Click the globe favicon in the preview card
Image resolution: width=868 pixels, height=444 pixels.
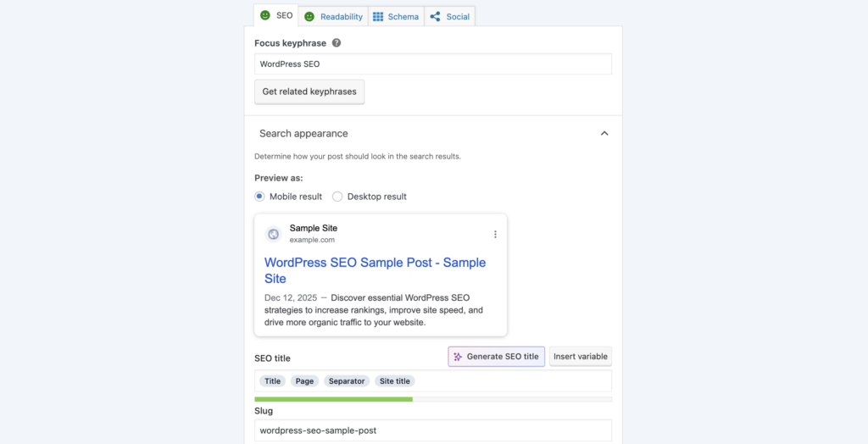[x=273, y=234]
